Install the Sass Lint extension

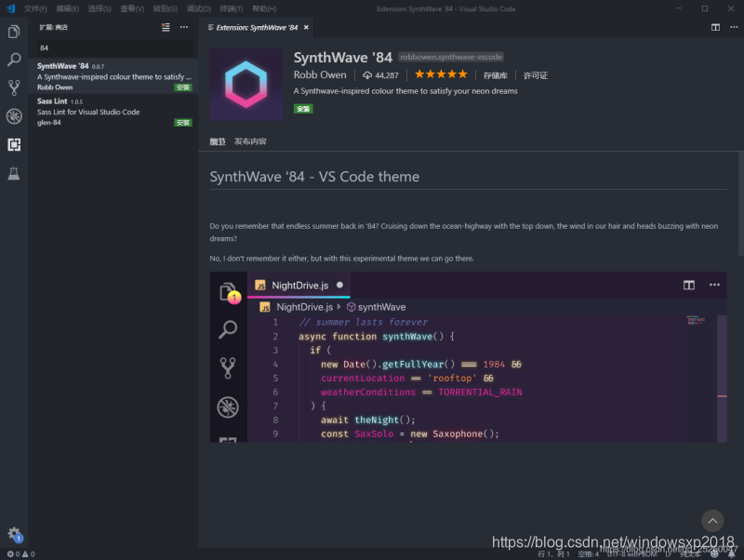(x=183, y=122)
